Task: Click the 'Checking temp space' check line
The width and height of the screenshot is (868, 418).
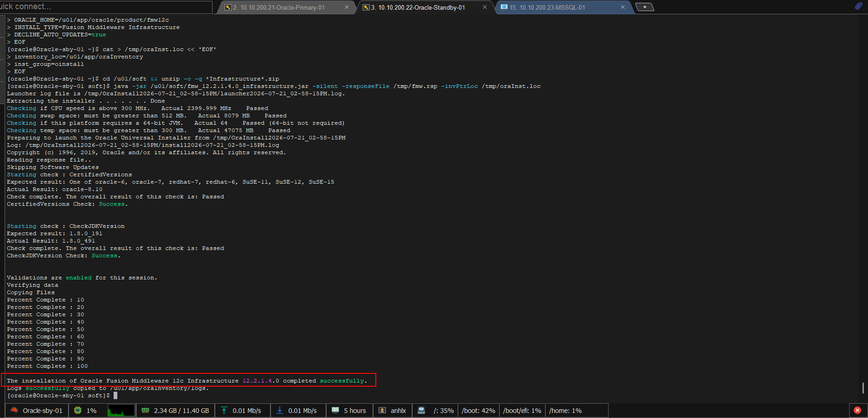Action: click(148, 130)
